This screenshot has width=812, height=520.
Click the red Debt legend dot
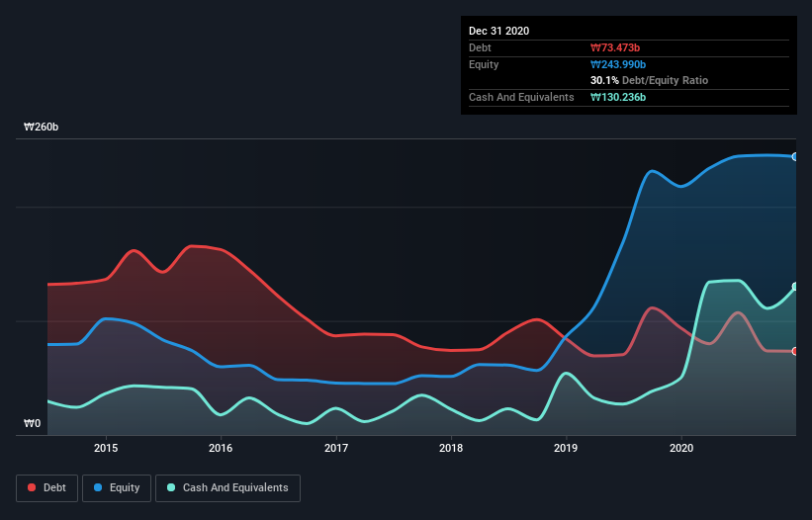(32, 487)
